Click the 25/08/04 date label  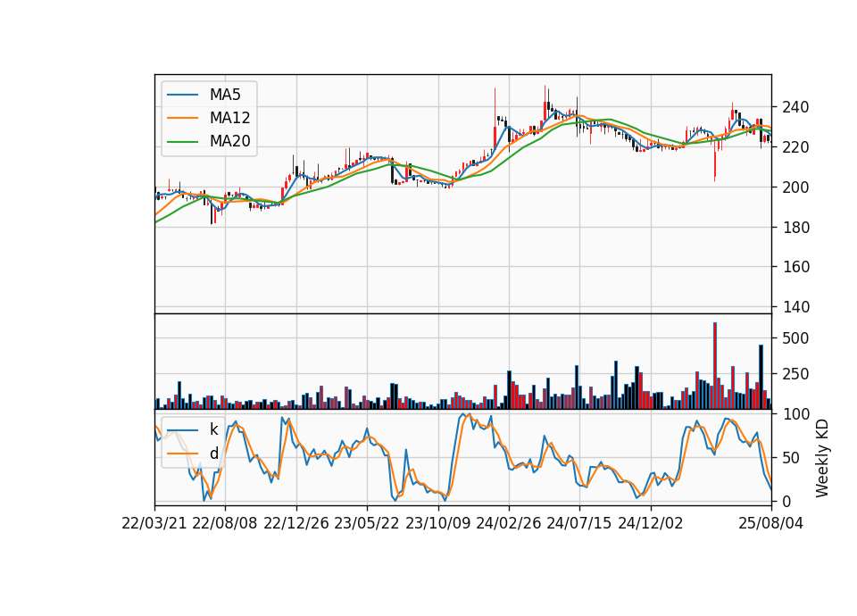(771, 524)
